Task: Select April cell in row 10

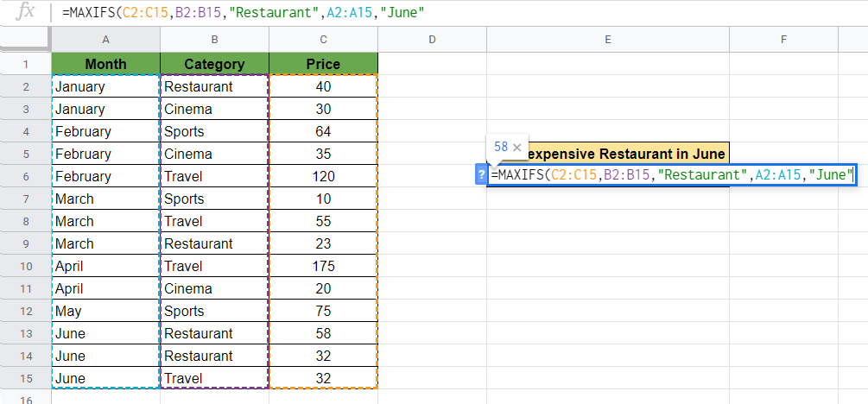Action: pyautogui.click(x=105, y=266)
